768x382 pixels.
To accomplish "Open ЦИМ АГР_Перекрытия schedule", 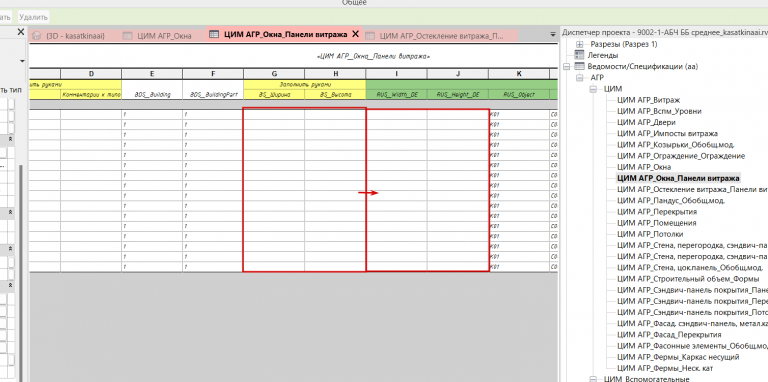I will pos(656,212).
